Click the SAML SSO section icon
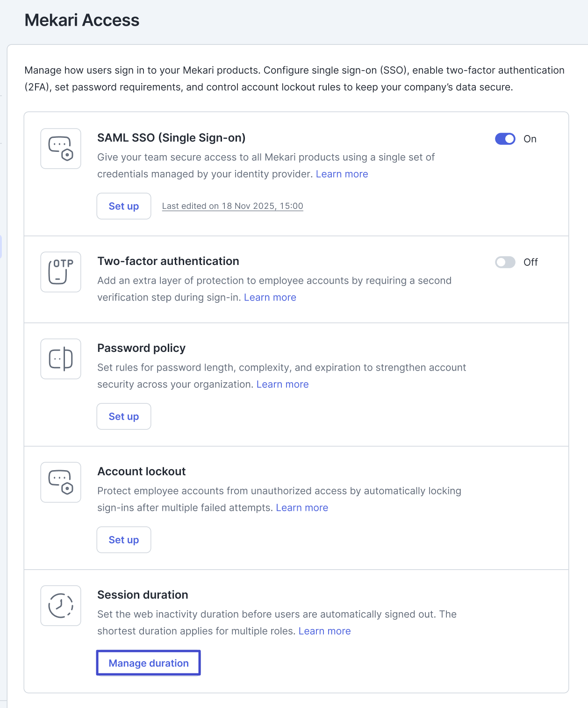 [x=61, y=149]
